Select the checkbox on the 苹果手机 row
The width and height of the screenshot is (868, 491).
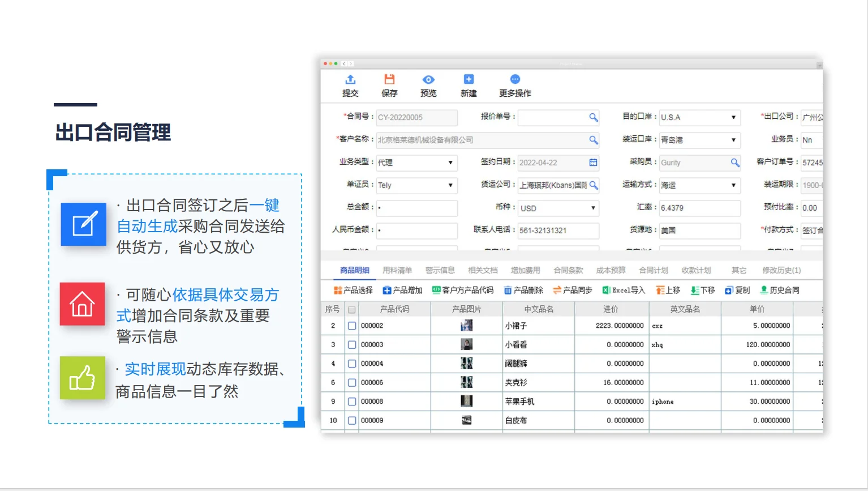[x=352, y=401]
